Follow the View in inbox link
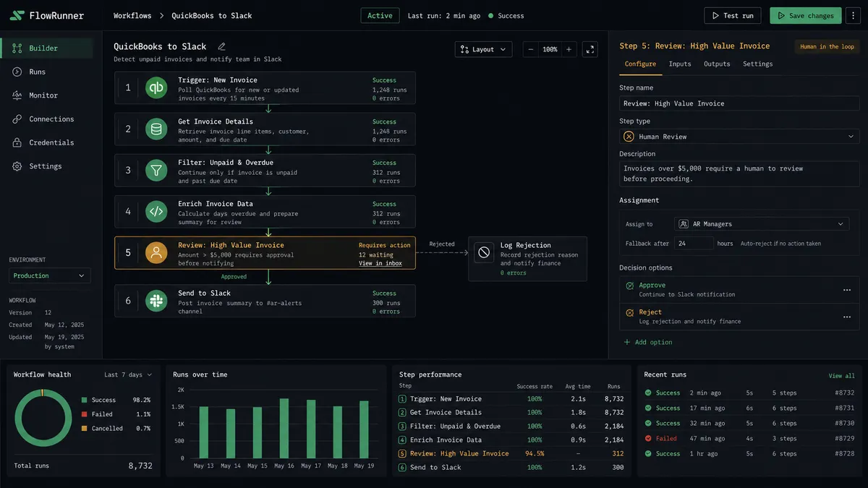The height and width of the screenshot is (488, 868). click(x=380, y=263)
